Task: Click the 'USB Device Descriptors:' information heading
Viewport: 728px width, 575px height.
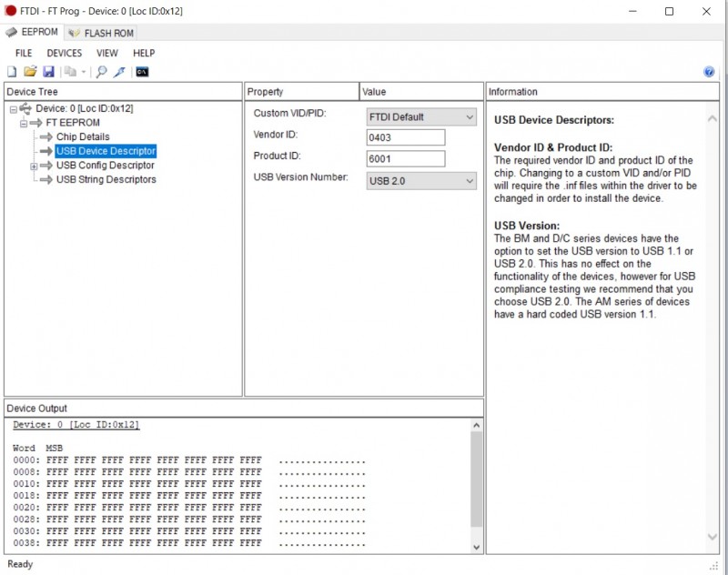Action: (x=554, y=120)
